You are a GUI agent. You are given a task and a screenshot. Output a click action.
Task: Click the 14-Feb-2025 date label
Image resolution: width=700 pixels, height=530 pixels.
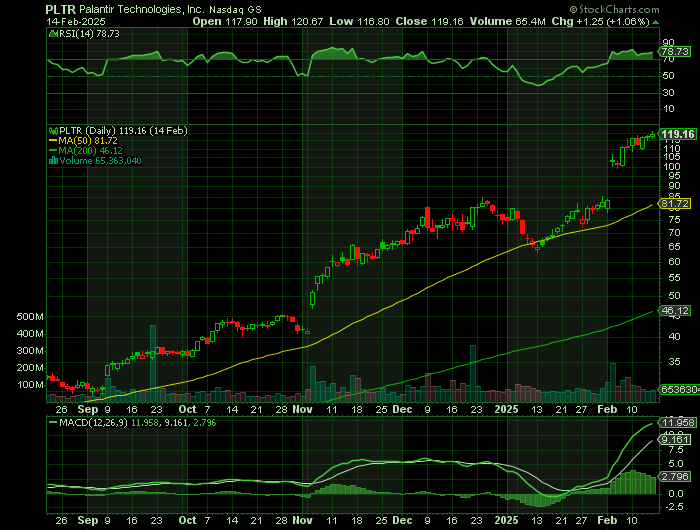pos(76,21)
